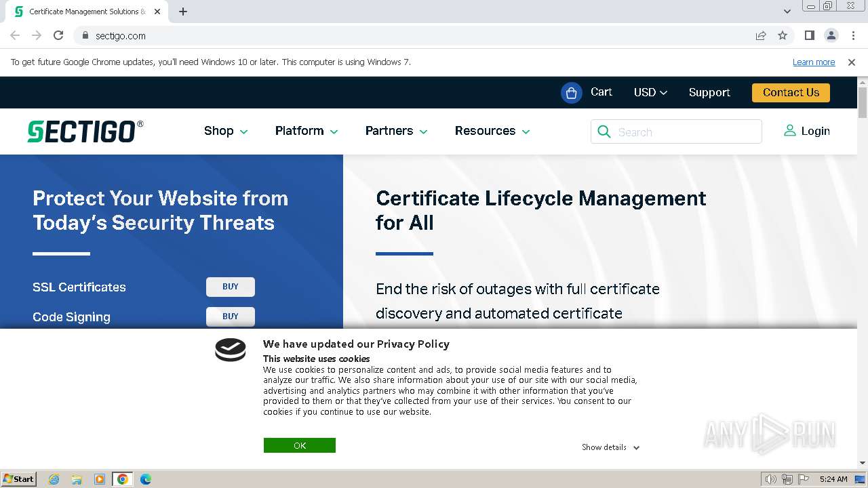868x488 pixels.
Task: Click the Chrome taskbar icon
Action: click(123, 479)
